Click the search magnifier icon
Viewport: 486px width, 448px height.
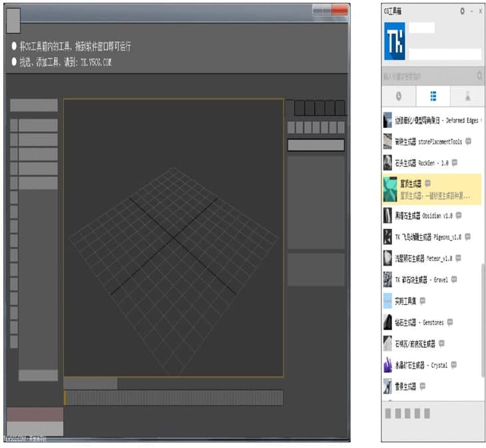click(479, 76)
